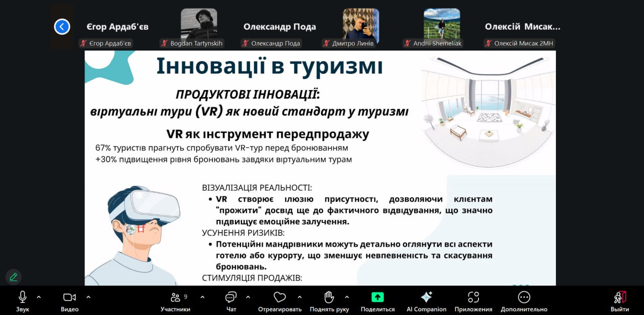Open AI Companion sparkle icon

coord(426,297)
